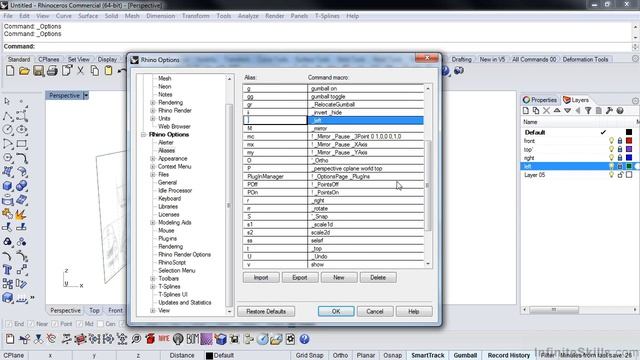
Task: Expand the Appearance tree node
Action: [153, 158]
